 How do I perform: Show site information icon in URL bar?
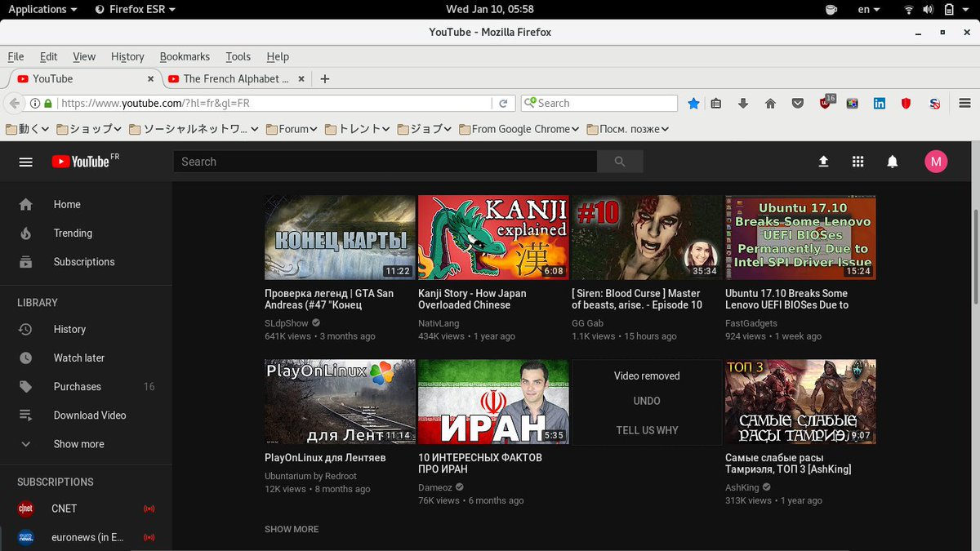pos(35,104)
